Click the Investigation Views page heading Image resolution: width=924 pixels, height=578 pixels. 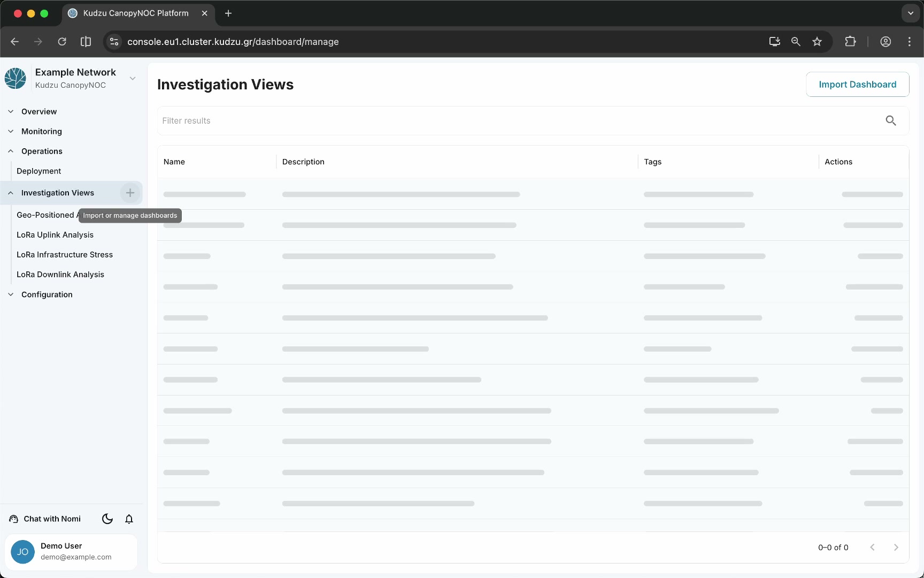pyautogui.click(x=225, y=85)
